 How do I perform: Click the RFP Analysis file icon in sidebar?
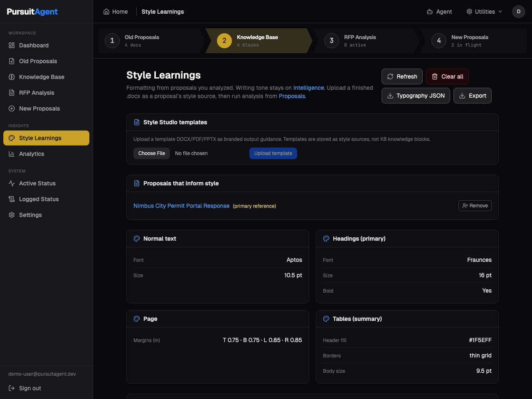pyautogui.click(x=12, y=93)
